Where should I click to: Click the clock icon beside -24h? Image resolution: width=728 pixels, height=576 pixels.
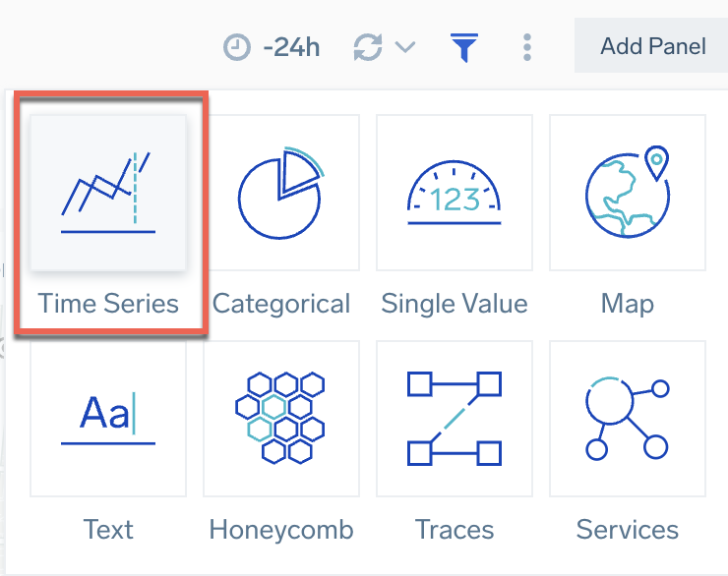coord(237,47)
